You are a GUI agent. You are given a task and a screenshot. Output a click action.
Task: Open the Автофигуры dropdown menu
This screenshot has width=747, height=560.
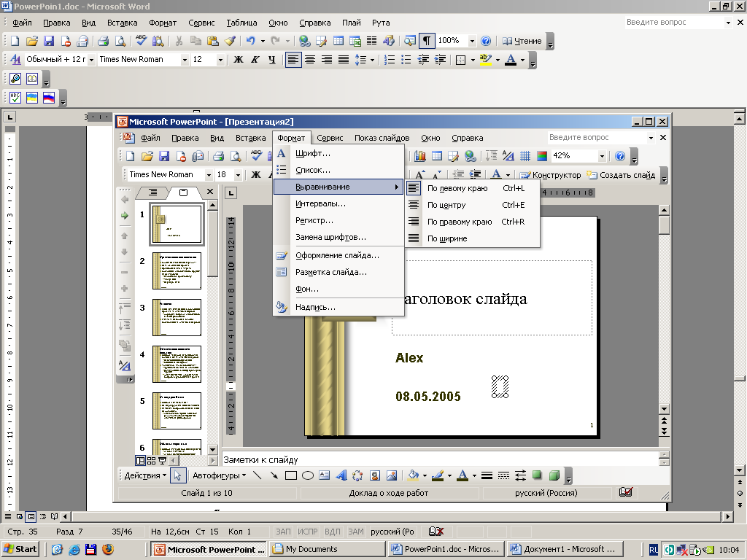click(x=219, y=475)
